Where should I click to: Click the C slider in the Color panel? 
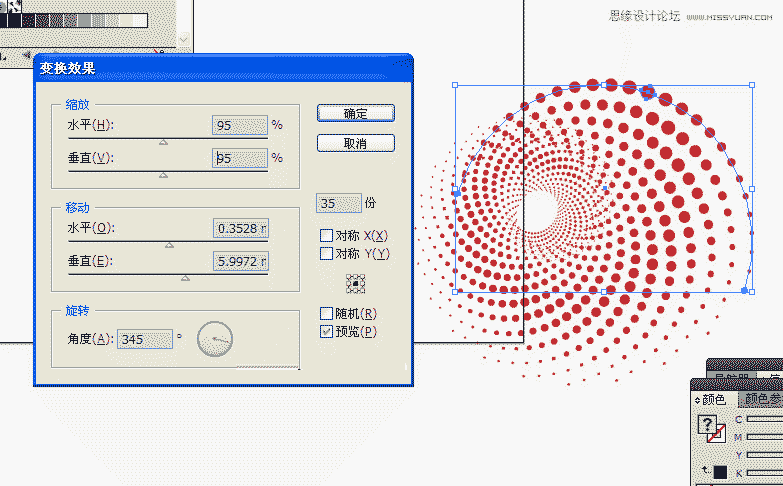tap(765, 419)
